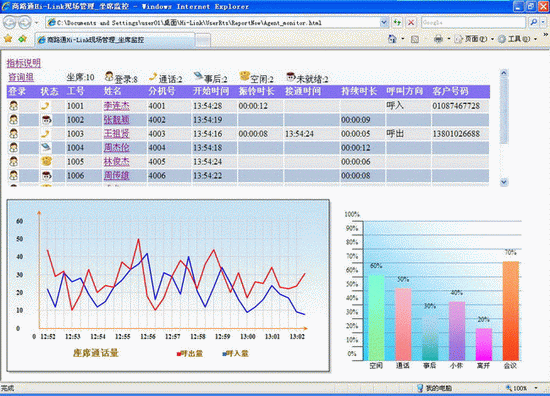Viewport: 550px width, 396px height.
Task: Click the red Stop loading icon
Action: tap(411, 22)
